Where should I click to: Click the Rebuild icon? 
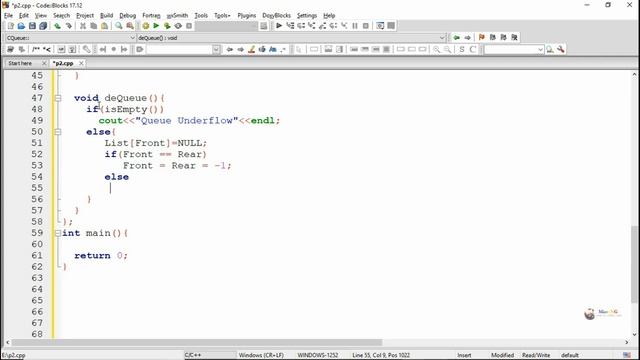click(x=178, y=26)
